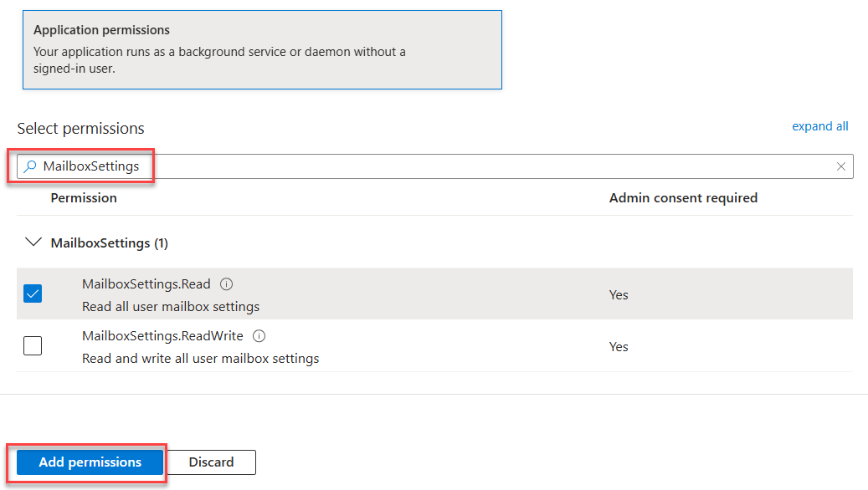Focus the Select permissions search field
Viewport: 868px width, 490px height.
pyautogui.click(x=419, y=166)
